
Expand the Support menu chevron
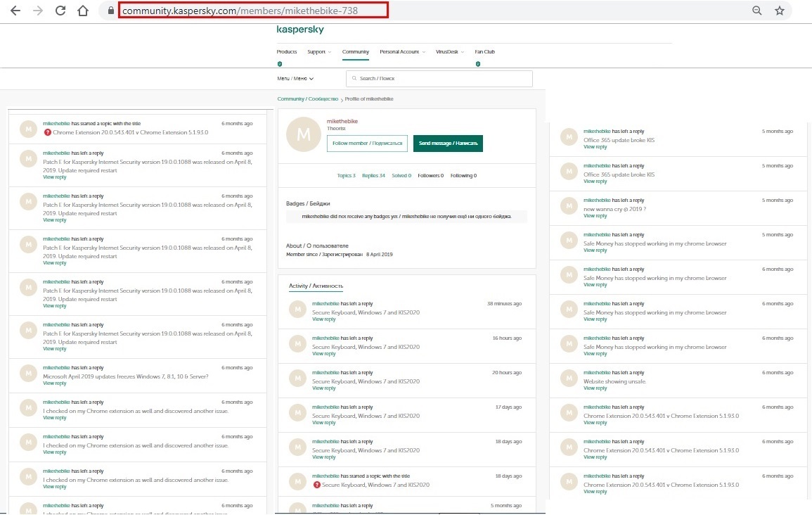tap(329, 52)
